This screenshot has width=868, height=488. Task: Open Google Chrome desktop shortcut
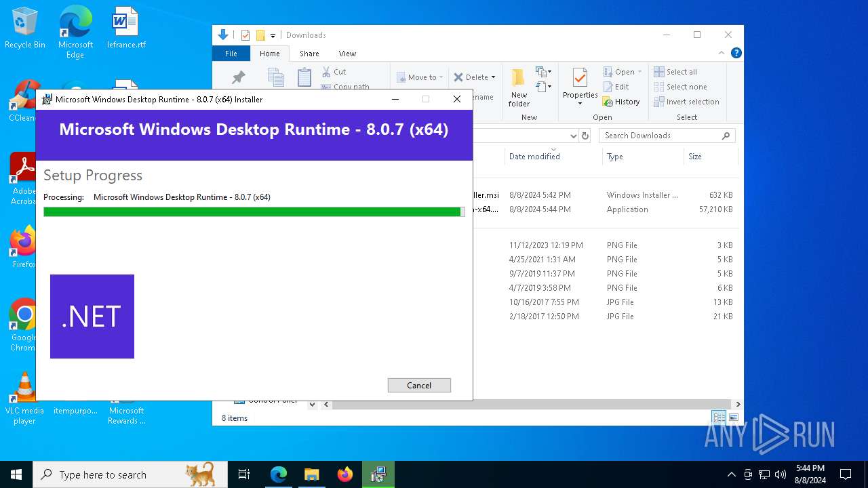click(x=24, y=325)
